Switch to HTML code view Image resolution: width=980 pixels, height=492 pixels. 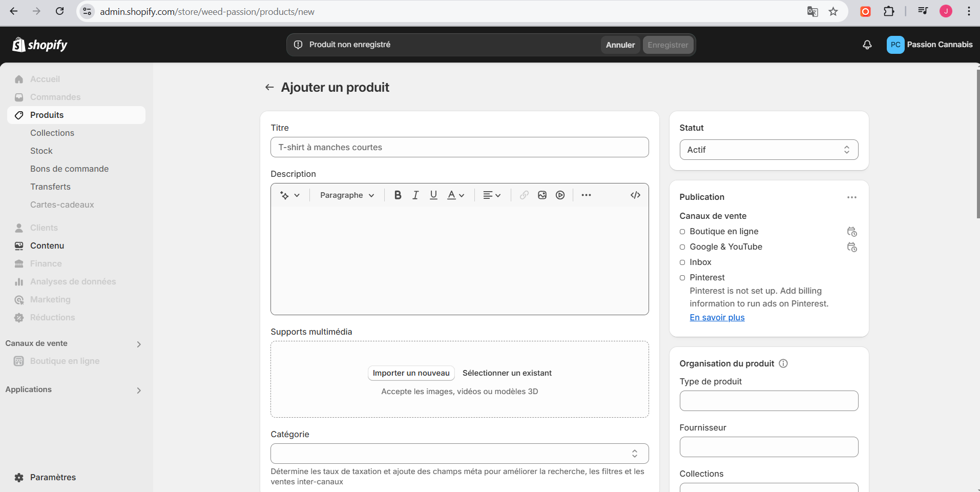pos(635,195)
